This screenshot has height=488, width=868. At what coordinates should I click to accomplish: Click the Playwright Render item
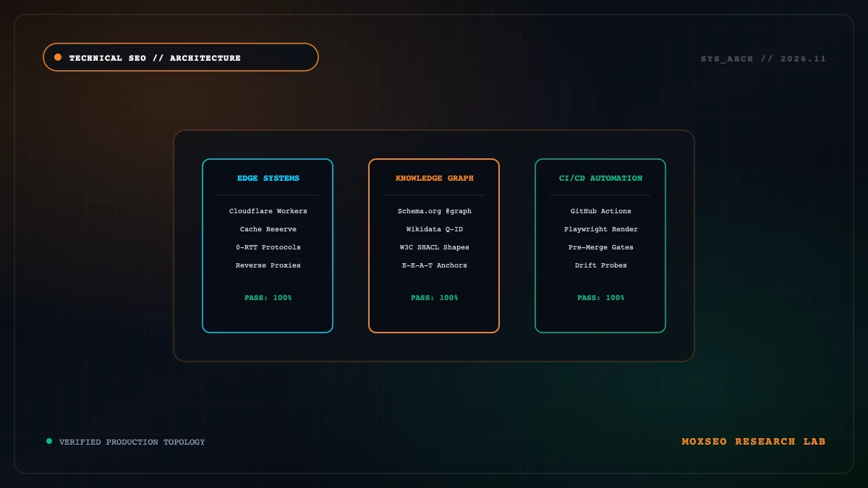pos(601,229)
